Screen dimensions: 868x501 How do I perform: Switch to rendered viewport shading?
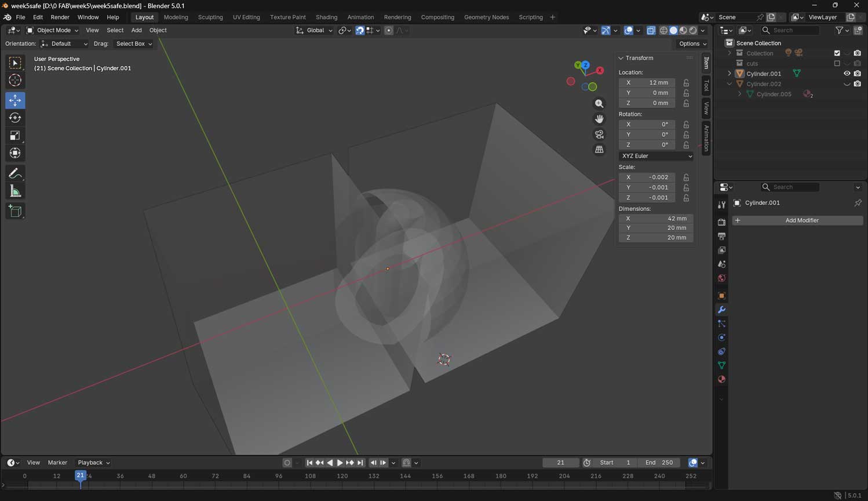693,30
